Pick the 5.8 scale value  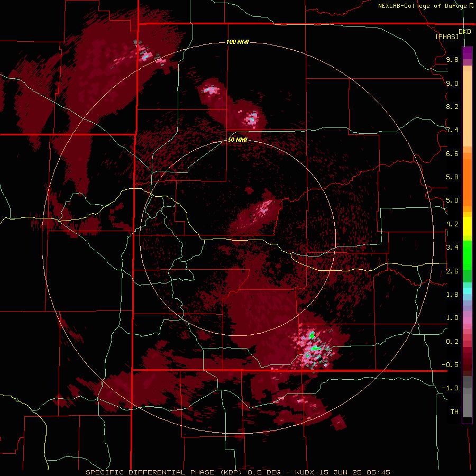(x=452, y=177)
